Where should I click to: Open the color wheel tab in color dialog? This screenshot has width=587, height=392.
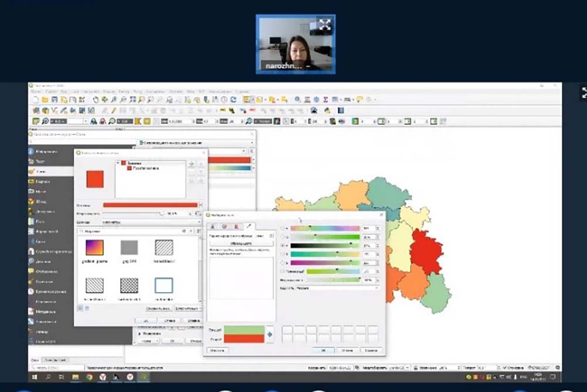224,226
